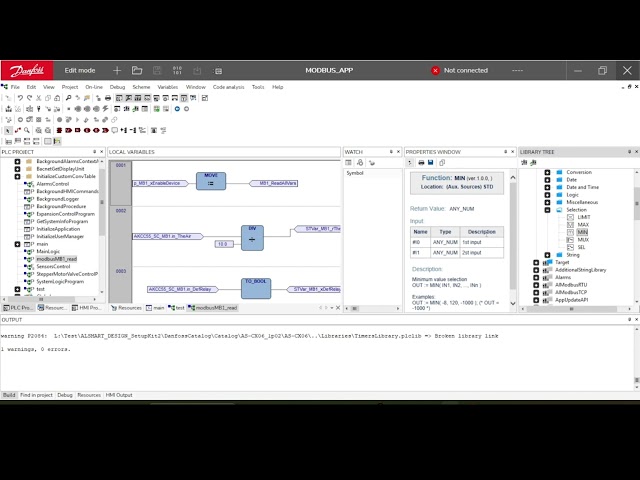
Task: Select MainLogic in PLC Project tree
Action: (x=48, y=251)
